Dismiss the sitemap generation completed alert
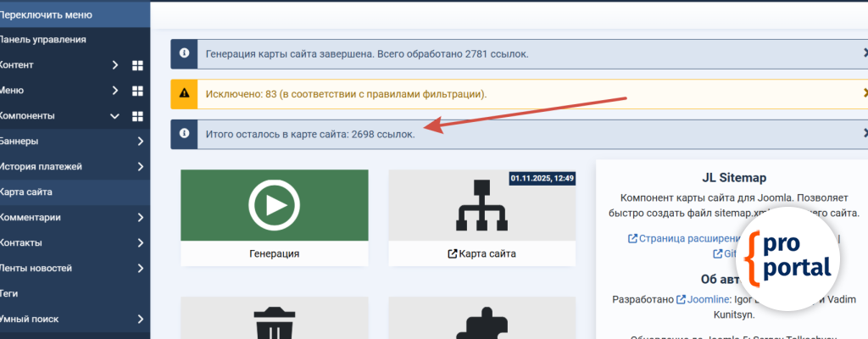 pyautogui.click(x=864, y=53)
